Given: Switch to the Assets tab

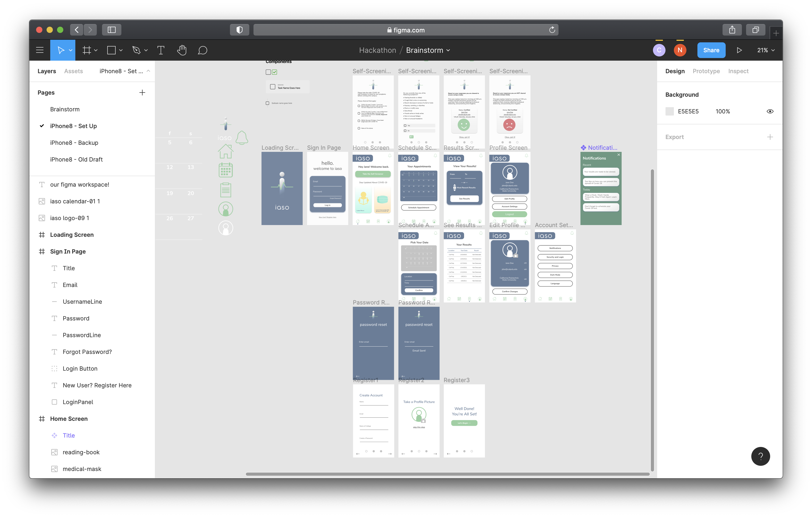Looking at the screenshot, I should pos(74,71).
